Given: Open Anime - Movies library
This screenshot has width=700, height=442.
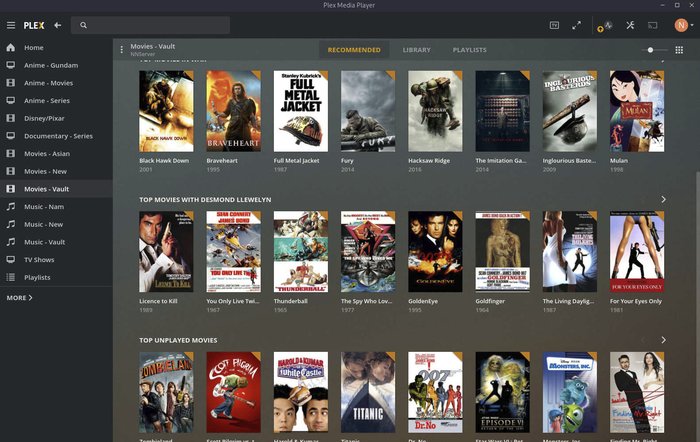Looking at the screenshot, I should tap(56, 83).
